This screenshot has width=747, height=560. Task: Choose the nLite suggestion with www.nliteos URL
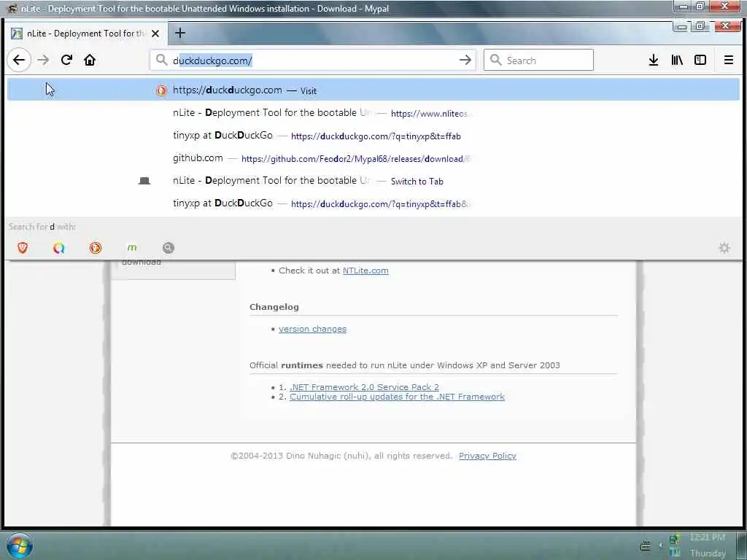pyautogui.click(x=373, y=113)
